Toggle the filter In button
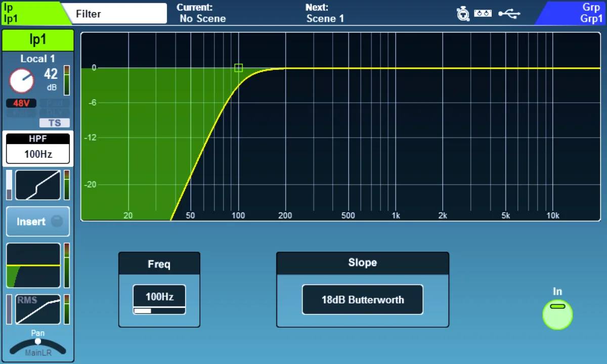This screenshot has width=607, height=364. coord(557,314)
